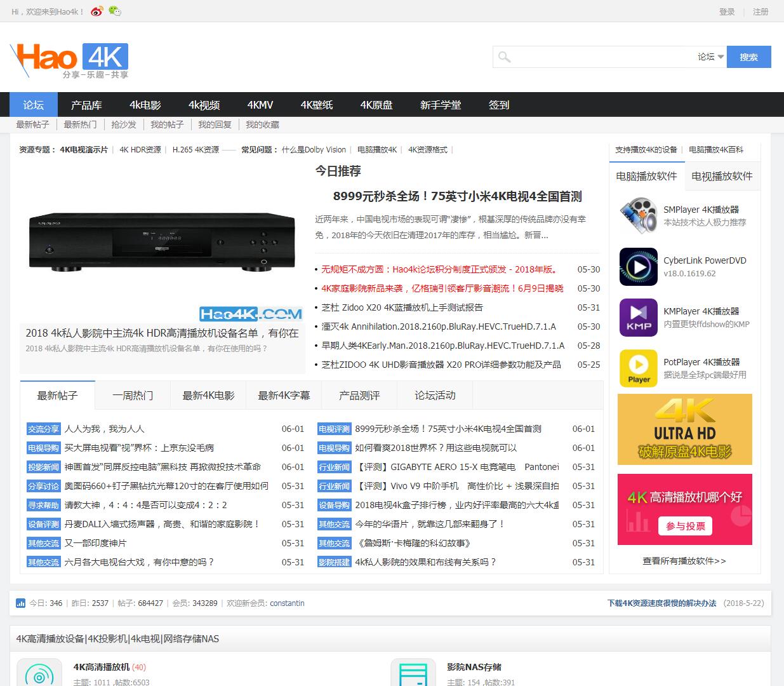Click the 参与投票 button
This screenshot has width=784, height=686.
point(686,526)
